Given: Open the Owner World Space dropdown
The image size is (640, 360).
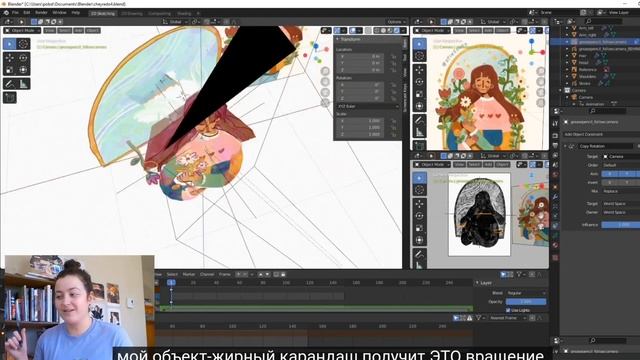Looking at the screenshot, I should tap(621, 212).
